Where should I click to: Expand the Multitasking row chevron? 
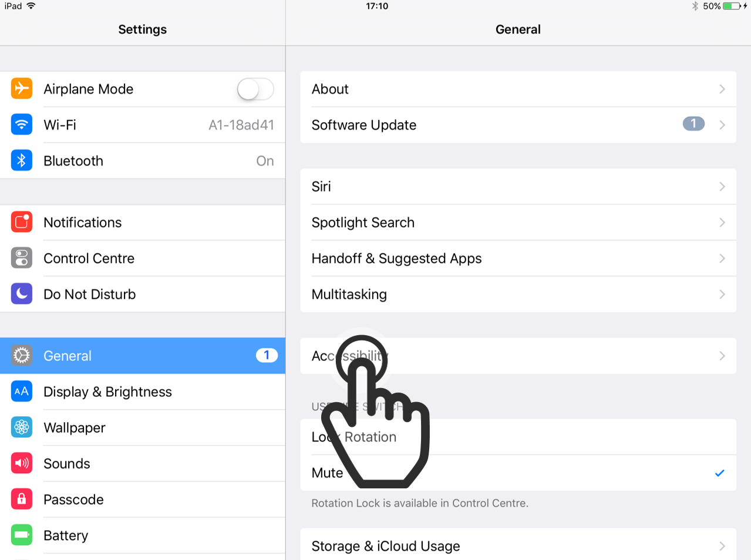(722, 294)
